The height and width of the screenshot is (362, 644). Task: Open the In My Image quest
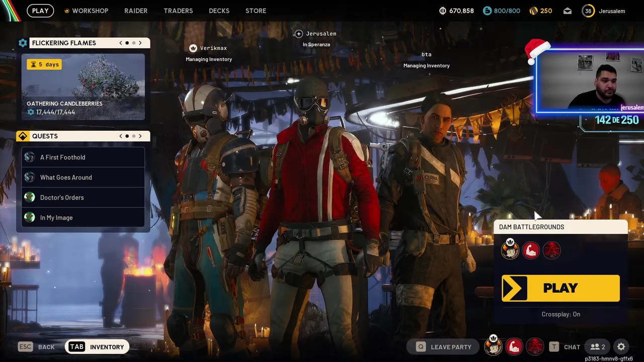point(83,218)
